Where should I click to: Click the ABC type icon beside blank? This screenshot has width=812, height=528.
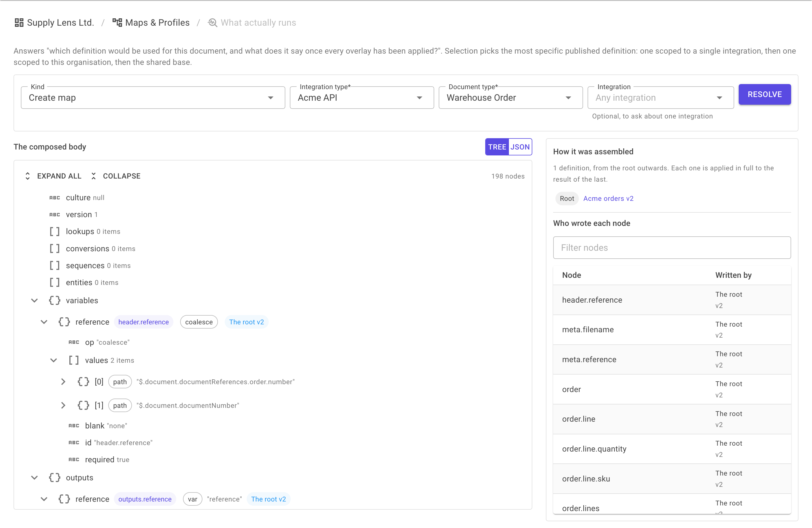coord(74,426)
